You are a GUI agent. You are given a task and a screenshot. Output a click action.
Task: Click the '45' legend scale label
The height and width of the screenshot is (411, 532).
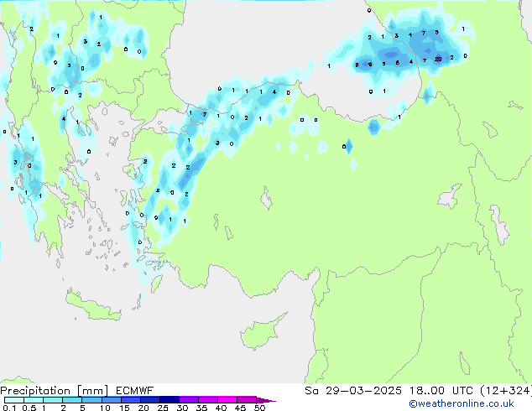(240, 408)
